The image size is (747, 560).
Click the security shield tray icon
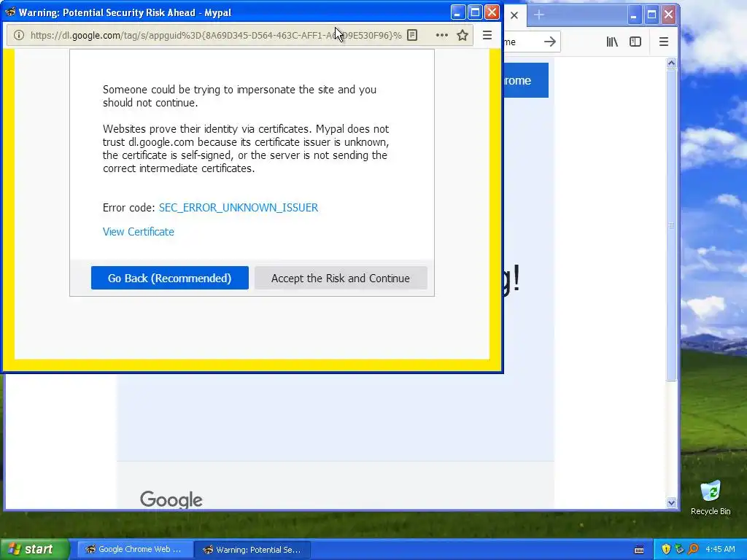(666, 549)
